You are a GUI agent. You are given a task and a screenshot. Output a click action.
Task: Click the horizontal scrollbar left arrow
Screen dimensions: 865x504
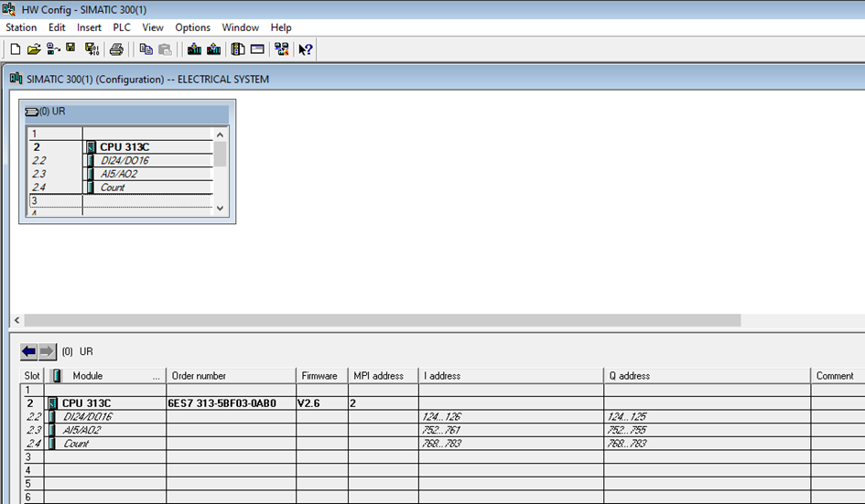(x=16, y=321)
